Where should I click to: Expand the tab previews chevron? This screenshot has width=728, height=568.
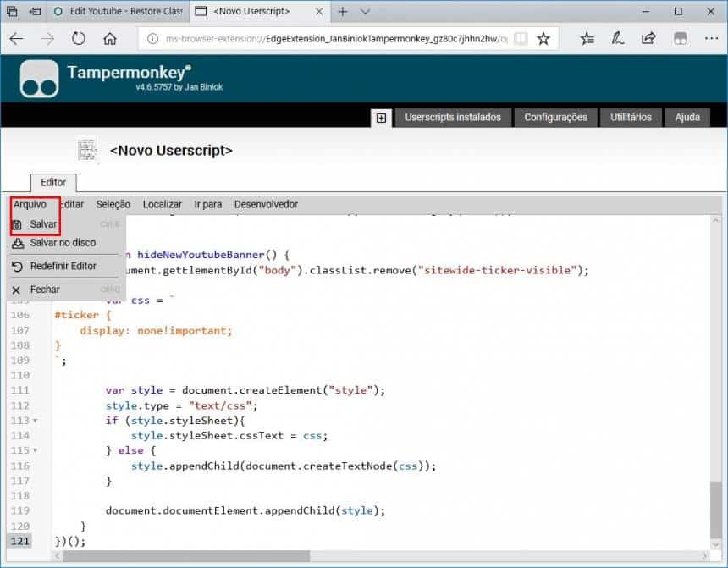[366, 11]
